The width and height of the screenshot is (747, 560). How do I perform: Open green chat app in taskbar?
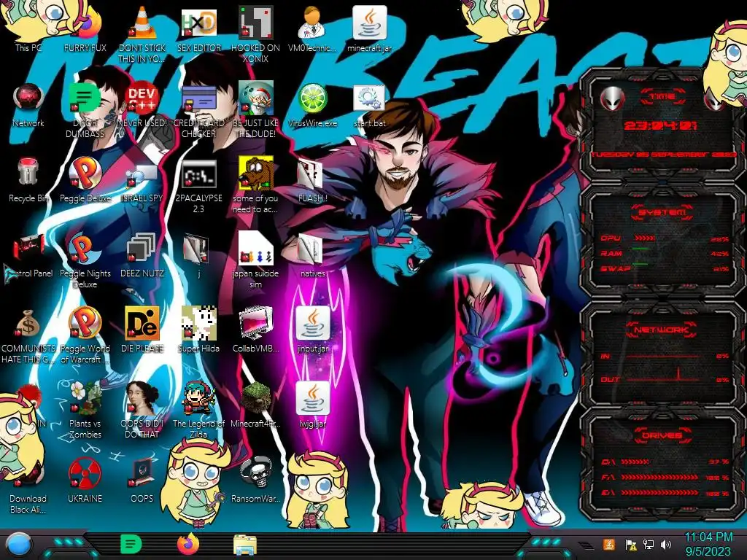[x=131, y=544]
